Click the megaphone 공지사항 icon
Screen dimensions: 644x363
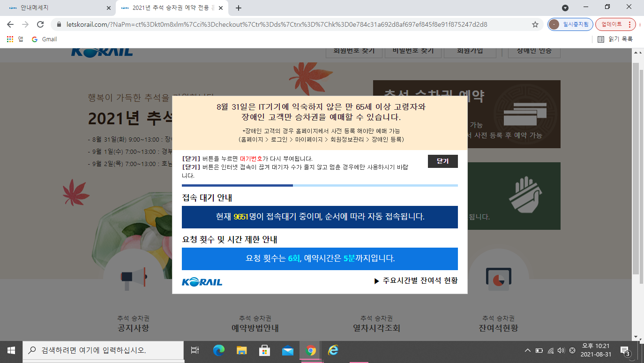[133, 278]
